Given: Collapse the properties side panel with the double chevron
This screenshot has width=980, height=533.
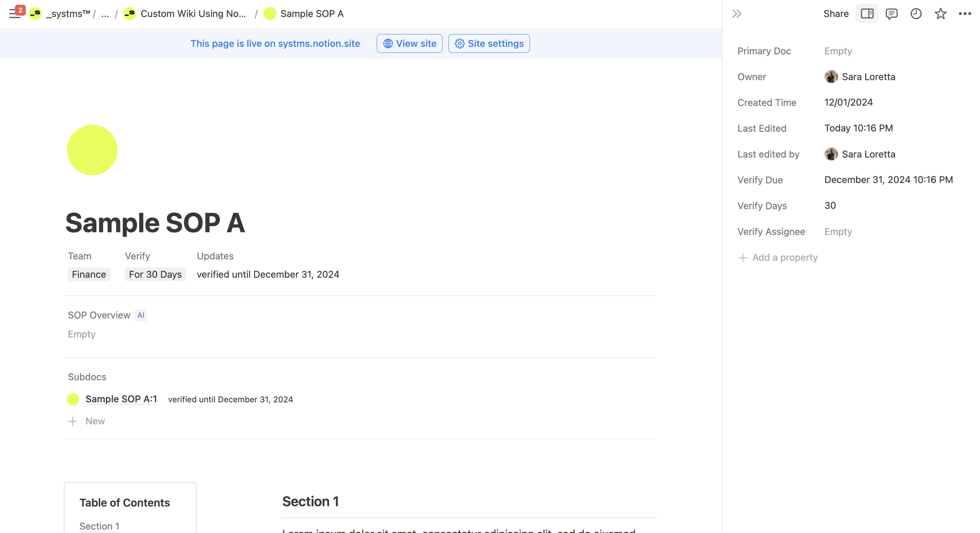Looking at the screenshot, I should 737,14.
